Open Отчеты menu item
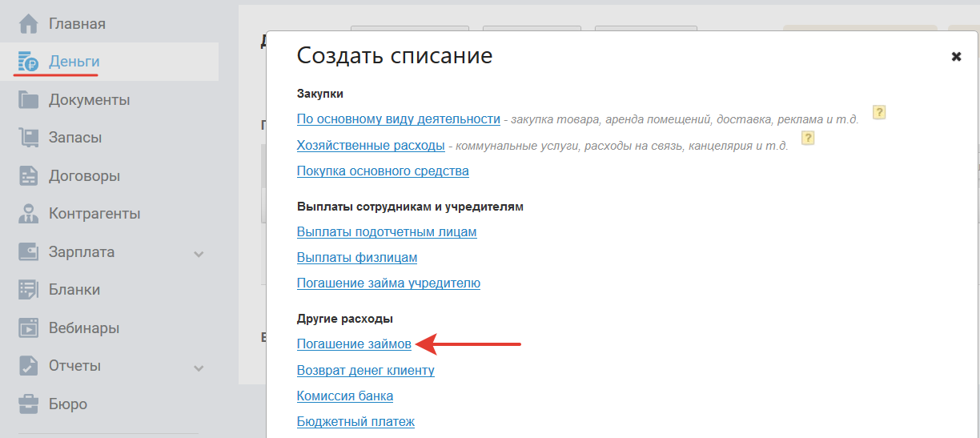980x438 pixels. click(74, 366)
